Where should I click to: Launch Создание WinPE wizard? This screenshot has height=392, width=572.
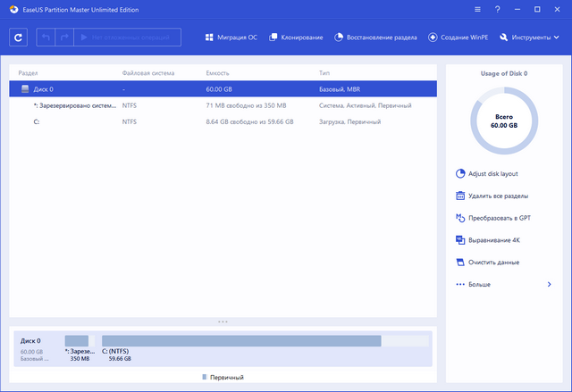point(458,38)
